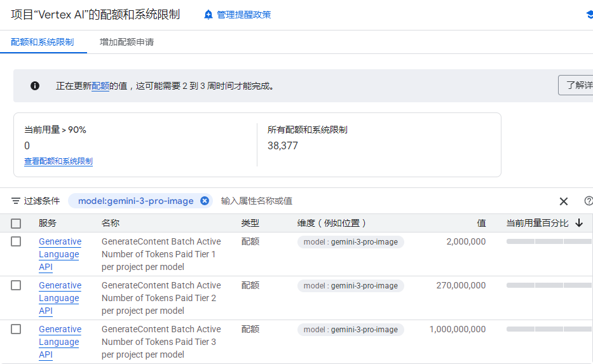Open the filter help question mark icon
593x364 pixels.
(x=588, y=201)
